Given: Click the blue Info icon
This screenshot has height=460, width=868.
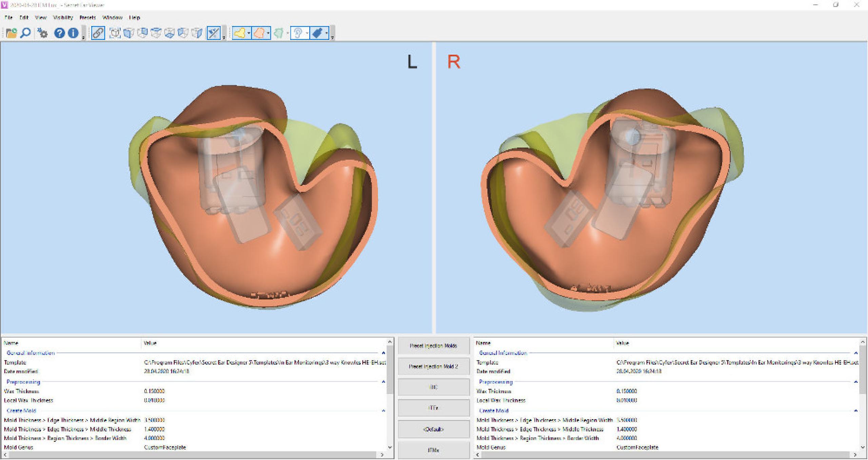Looking at the screenshot, I should click(x=73, y=33).
